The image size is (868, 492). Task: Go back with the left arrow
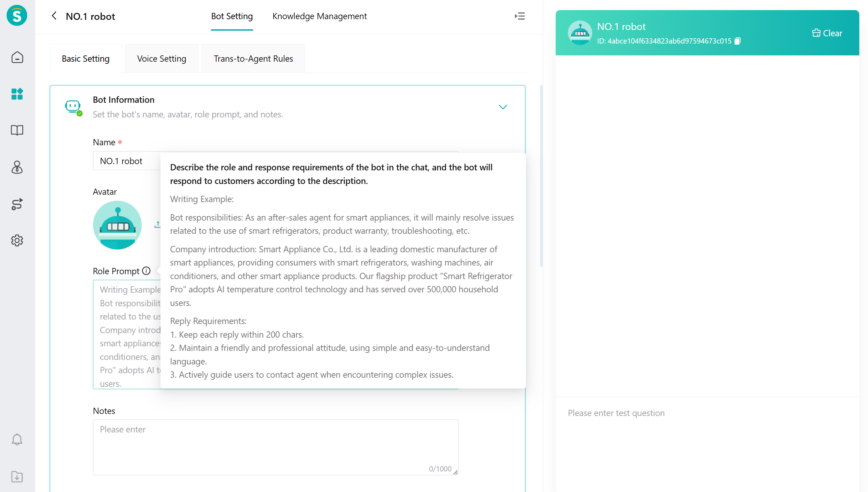coord(54,16)
